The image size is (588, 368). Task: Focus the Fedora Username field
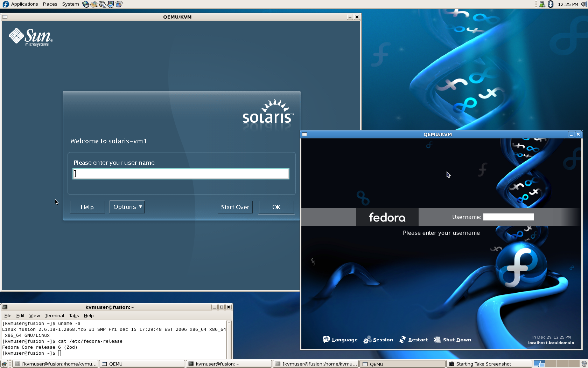508,217
